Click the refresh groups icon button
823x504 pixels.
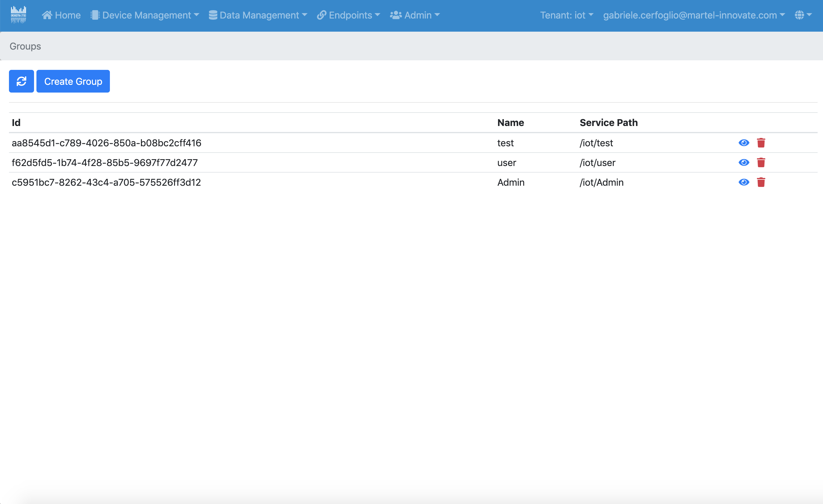(22, 81)
